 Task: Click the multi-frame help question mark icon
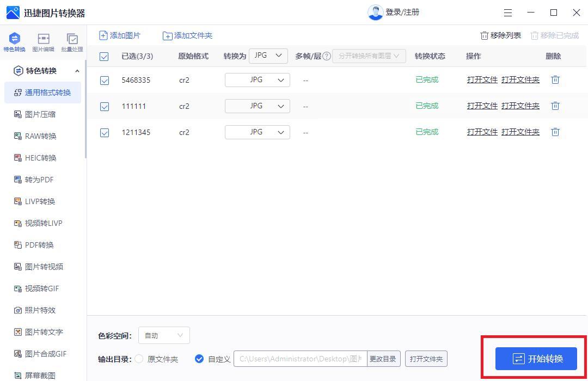(x=327, y=56)
